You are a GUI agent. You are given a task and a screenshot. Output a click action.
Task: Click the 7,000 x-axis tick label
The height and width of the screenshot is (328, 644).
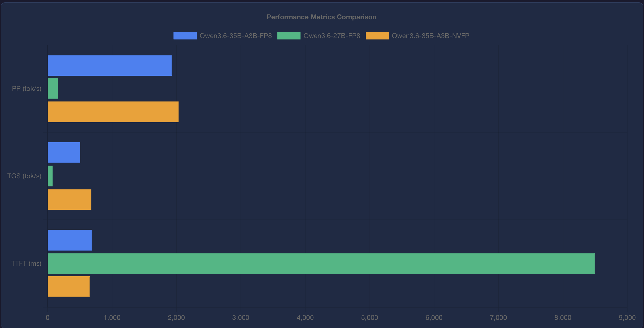click(x=499, y=318)
